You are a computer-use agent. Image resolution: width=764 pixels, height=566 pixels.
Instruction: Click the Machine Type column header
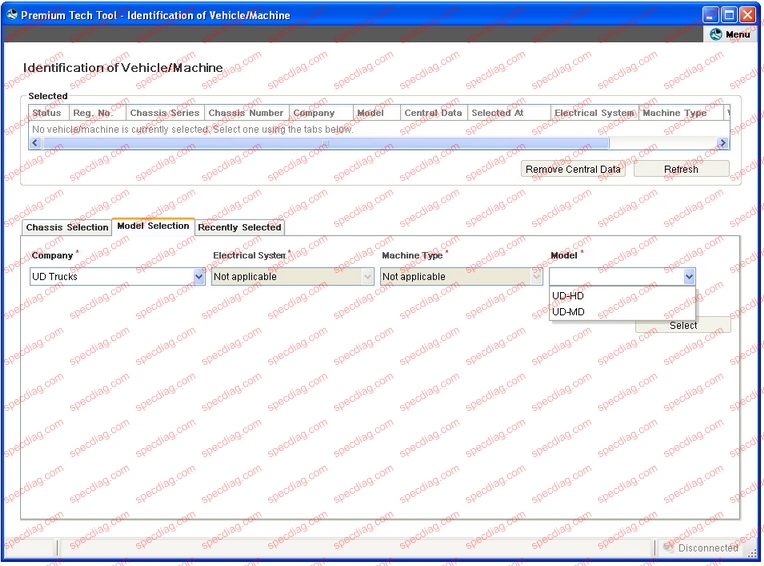tap(675, 113)
